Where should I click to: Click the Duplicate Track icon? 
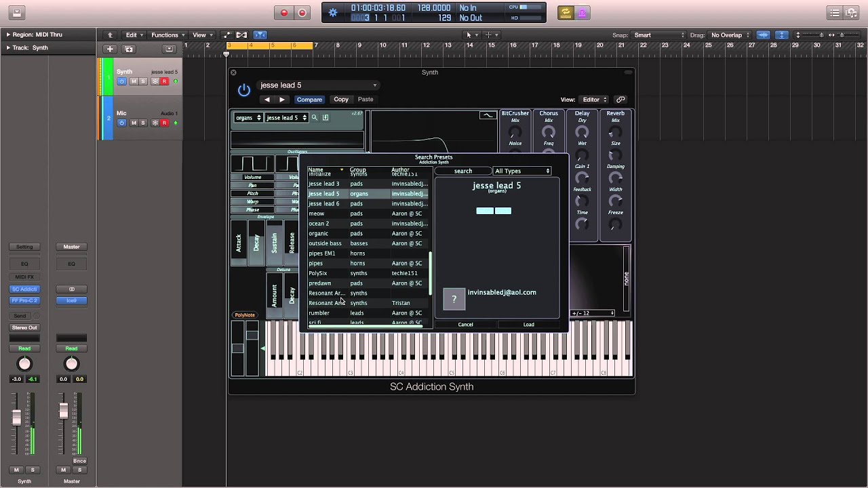[129, 49]
